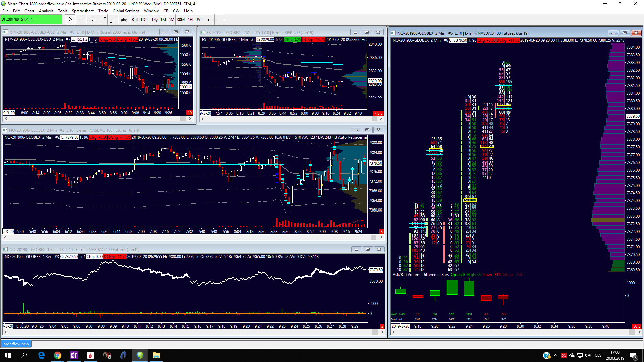Screen dimensions: 644x362
Task: Open File Explorer from the taskbar
Action: tap(156, 355)
